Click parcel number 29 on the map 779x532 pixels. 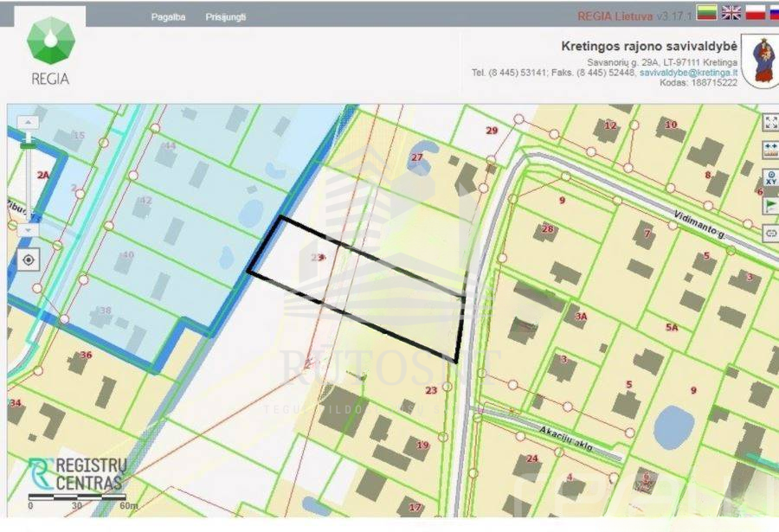click(x=492, y=131)
